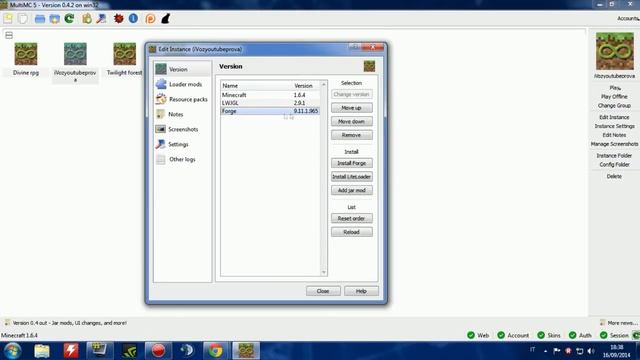Open the Resource packs page

182,99
